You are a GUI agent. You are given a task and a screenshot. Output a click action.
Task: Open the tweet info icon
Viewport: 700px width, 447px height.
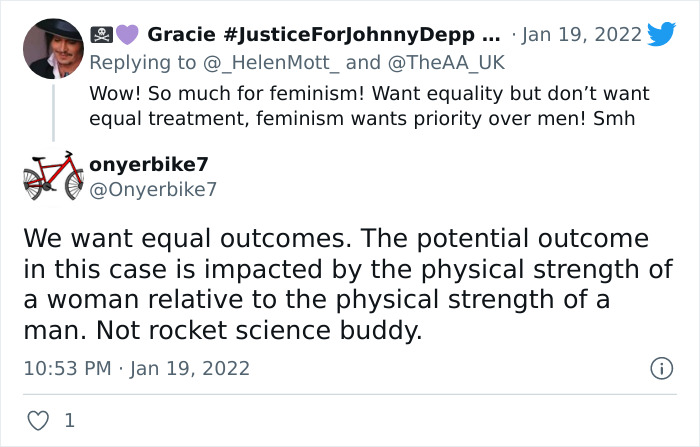(x=661, y=368)
